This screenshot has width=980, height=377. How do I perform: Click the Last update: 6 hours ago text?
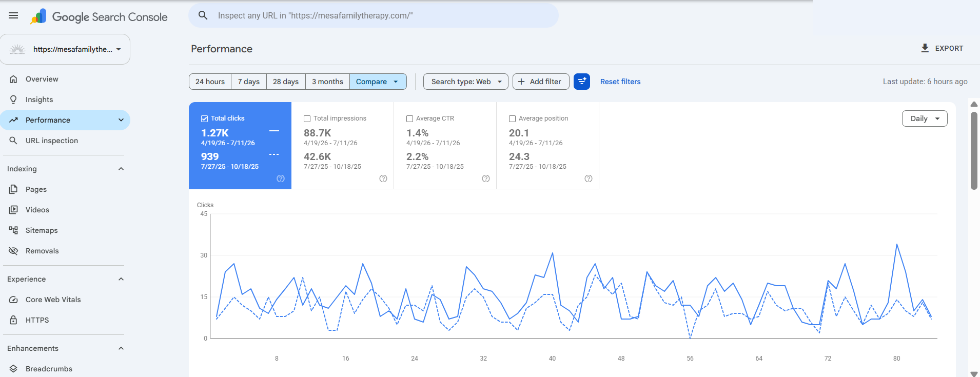coord(925,82)
